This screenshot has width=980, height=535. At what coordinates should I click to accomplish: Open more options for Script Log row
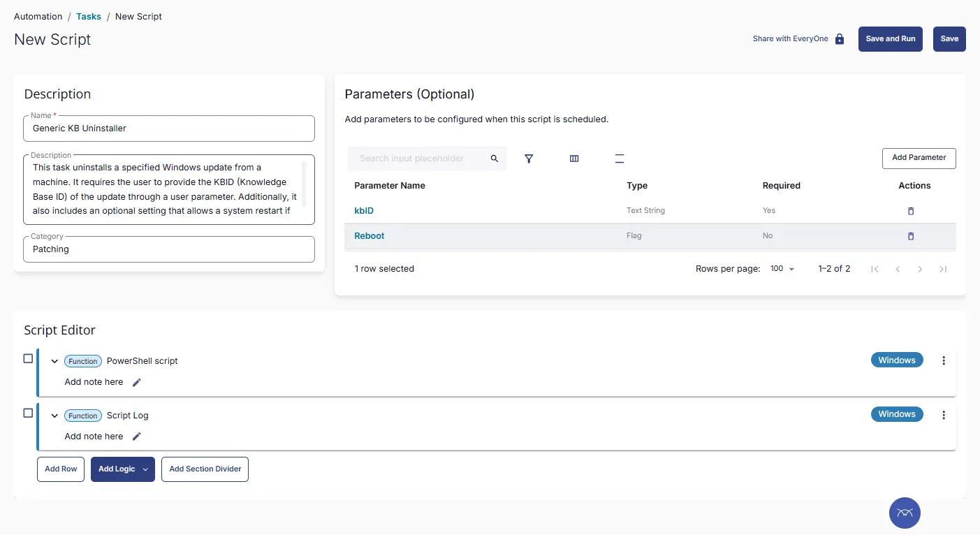[x=944, y=415]
